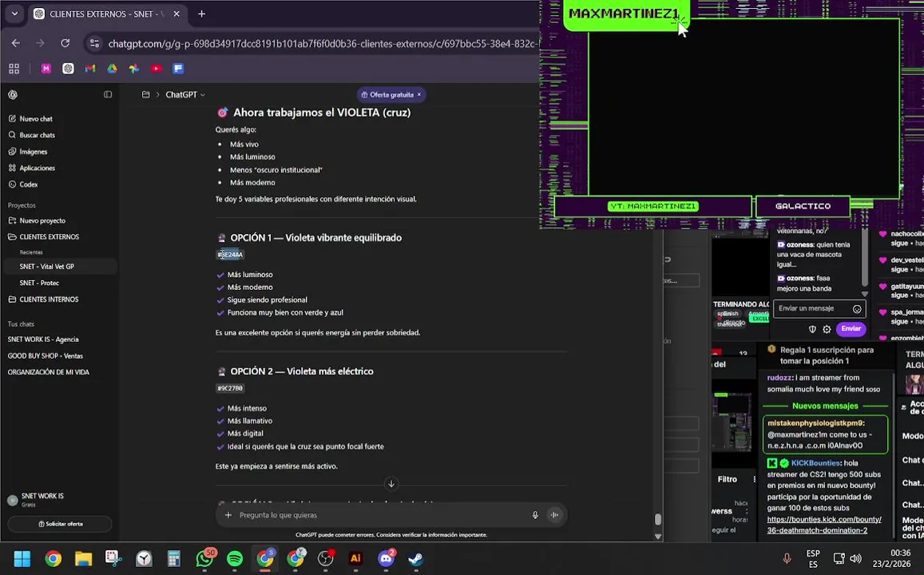
Task: Dismiss the Oferta gratuita pill with its X
Action: pyautogui.click(x=419, y=94)
